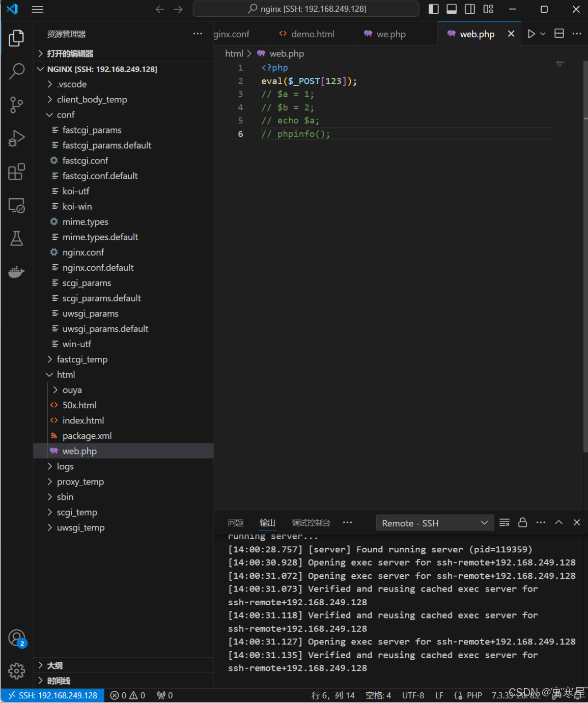Open the Extensions view
Screen dimensions: 588x703
16,172
